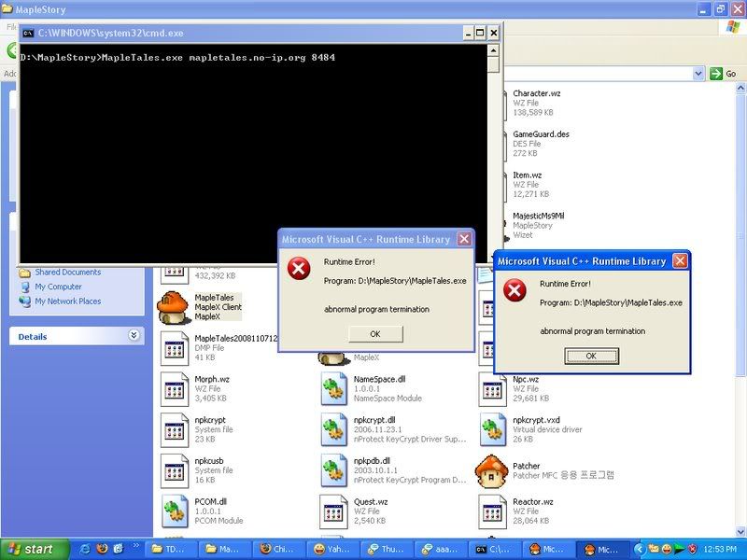Select the npkcusb system file icon
This screenshot has width=747, height=560.
point(174,471)
